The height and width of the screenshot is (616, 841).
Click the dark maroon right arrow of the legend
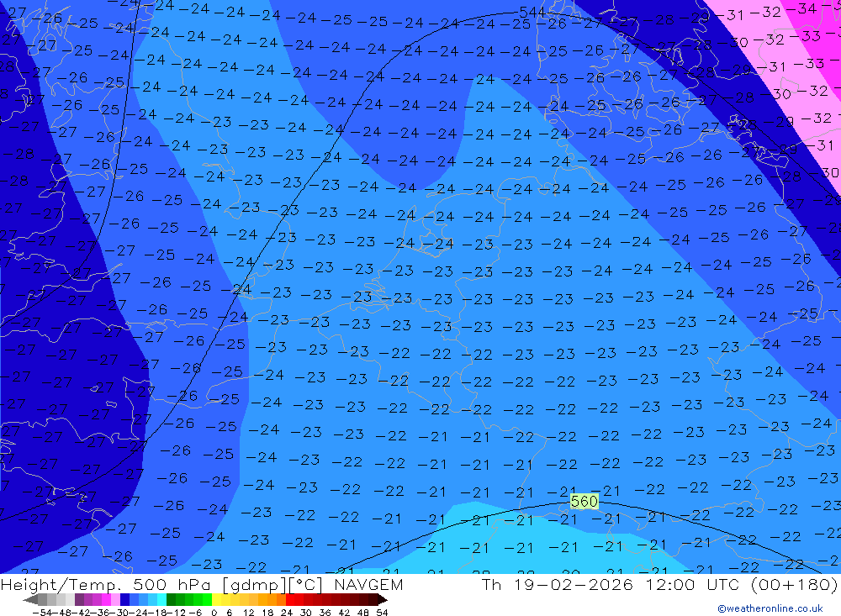tap(383, 600)
